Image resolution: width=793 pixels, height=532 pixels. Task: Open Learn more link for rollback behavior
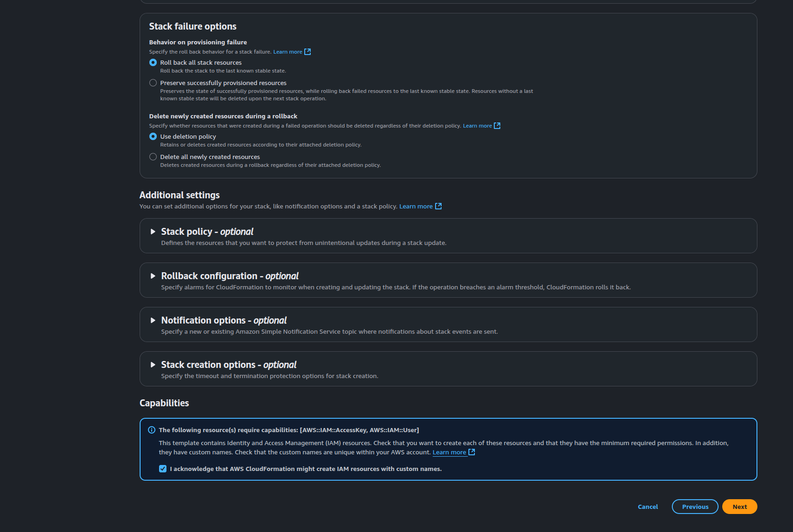[x=288, y=52]
